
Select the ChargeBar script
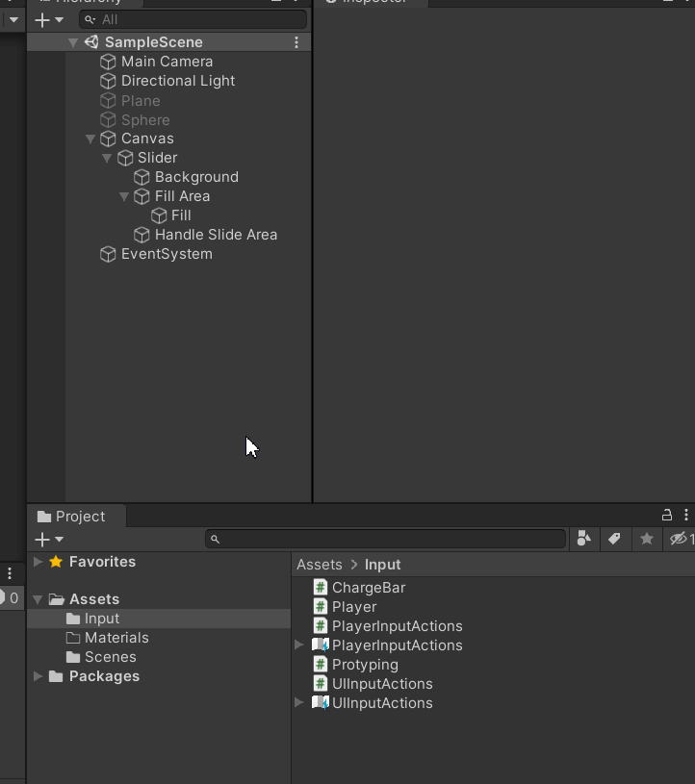tap(369, 588)
